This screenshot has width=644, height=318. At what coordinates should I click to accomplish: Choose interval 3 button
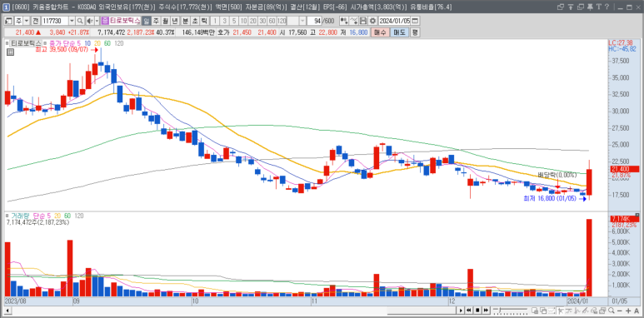click(225, 21)
